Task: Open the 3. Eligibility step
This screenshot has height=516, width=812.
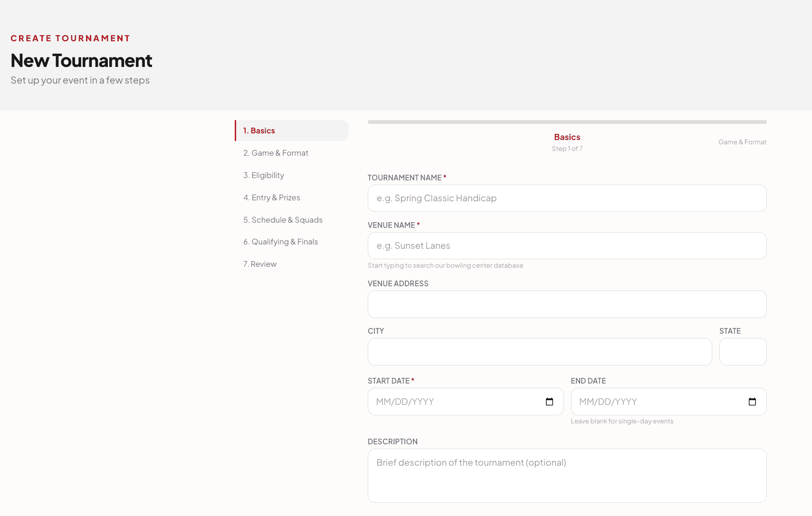Action: [292, 175]
